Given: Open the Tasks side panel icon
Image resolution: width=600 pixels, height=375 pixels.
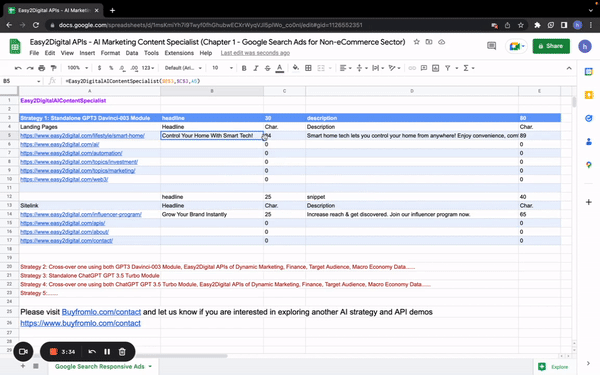Looking at the screenshot, I should [589, 118].
